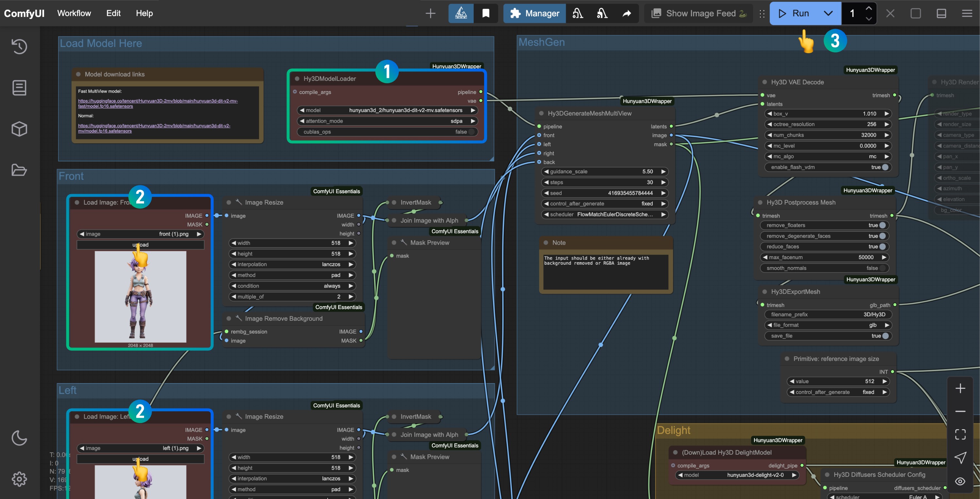Open the Normal model huggingface link

pos(154,128)
